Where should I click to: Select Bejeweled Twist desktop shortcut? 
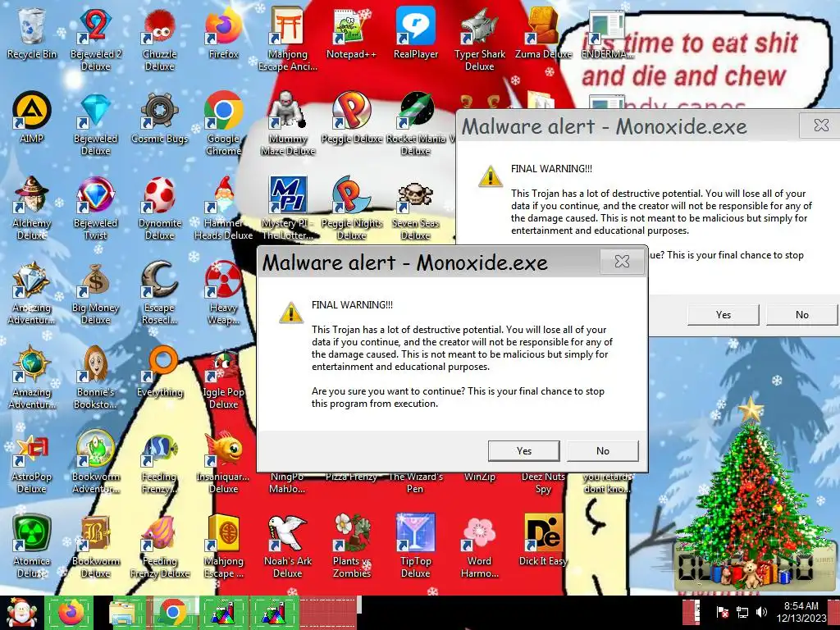pos(95,208)
